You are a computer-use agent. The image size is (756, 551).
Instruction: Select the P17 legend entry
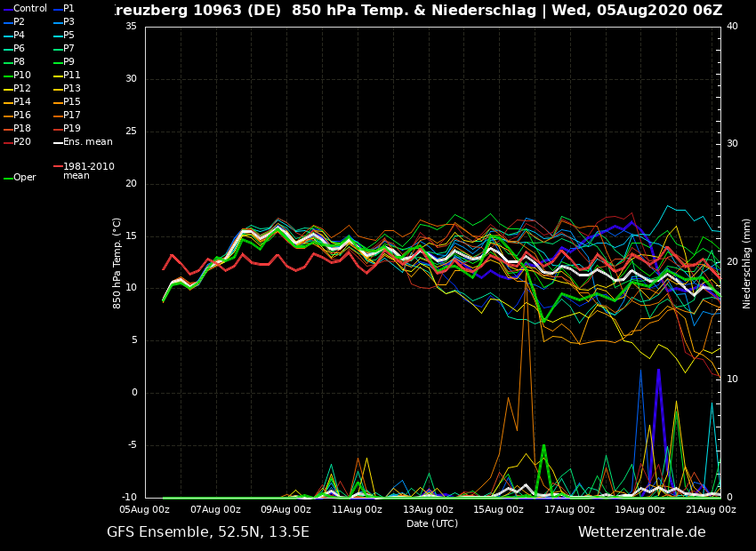pyautogui.click(x=67, y=116)
